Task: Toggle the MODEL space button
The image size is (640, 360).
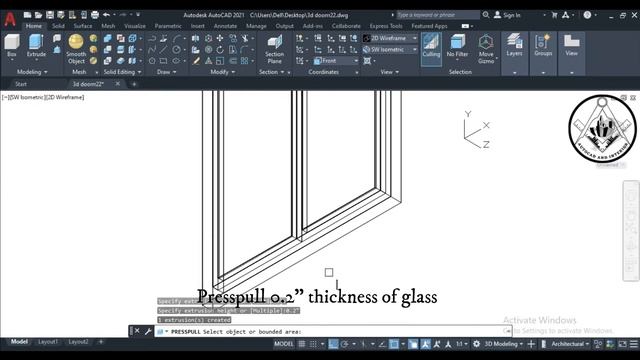Action: (284, 344)
